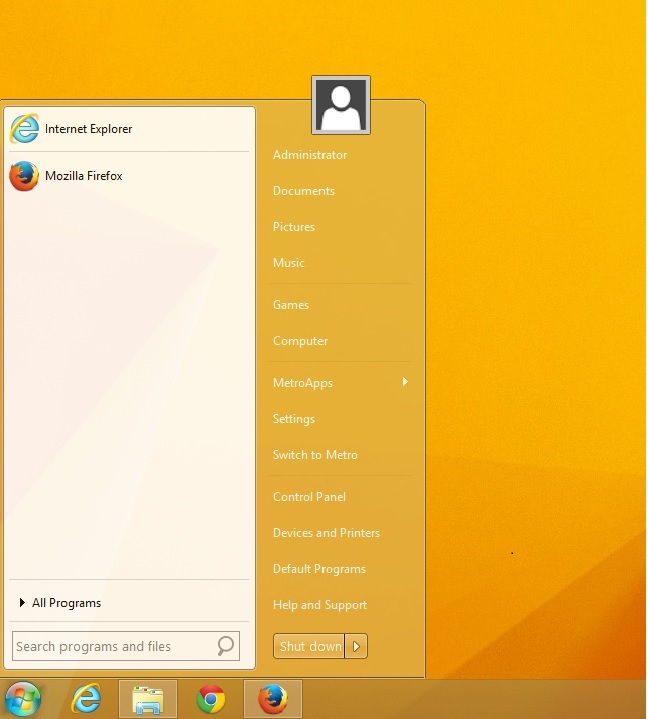The image size is (648, 719).
Task: Click the user account picture
Action: pos(341,105)
